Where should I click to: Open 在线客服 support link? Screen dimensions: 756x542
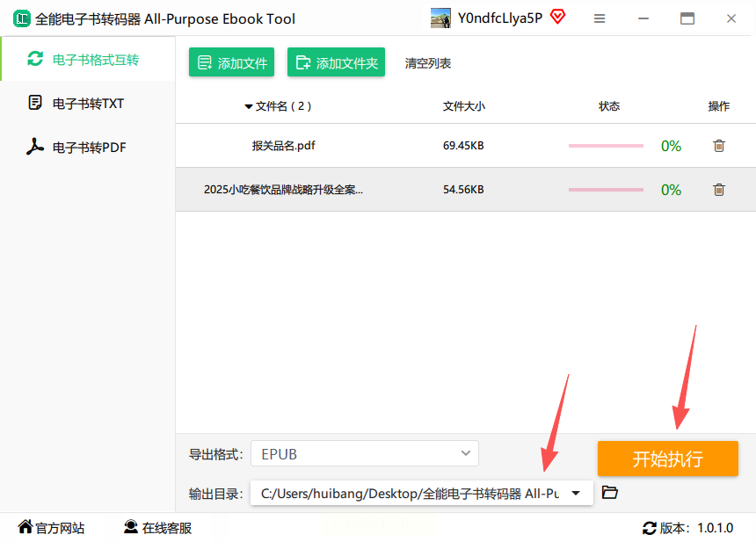click(x=157, y=528)
